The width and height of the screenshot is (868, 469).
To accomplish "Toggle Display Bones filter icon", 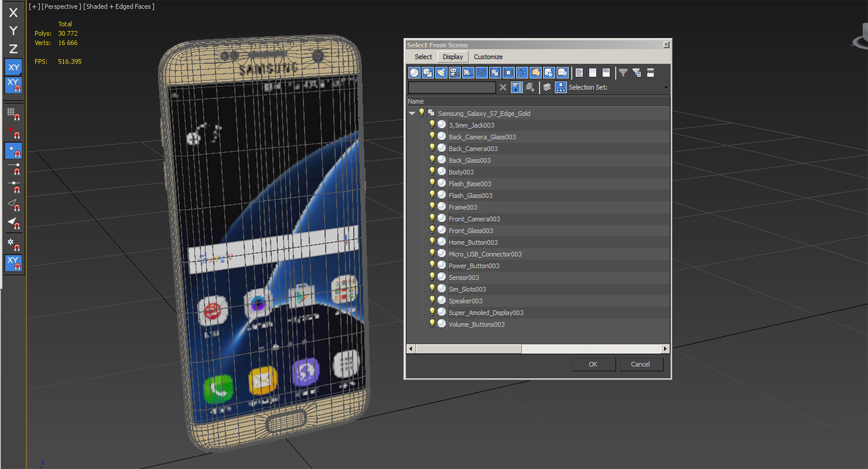I will pyautogui.click(x=523, y=73).
